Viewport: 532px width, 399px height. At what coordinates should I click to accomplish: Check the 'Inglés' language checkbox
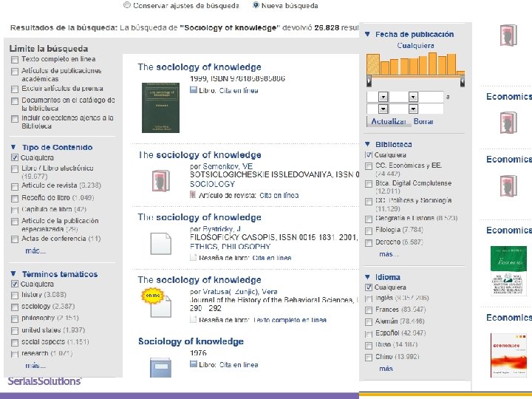pyautogui.click(x=369, y=299)
